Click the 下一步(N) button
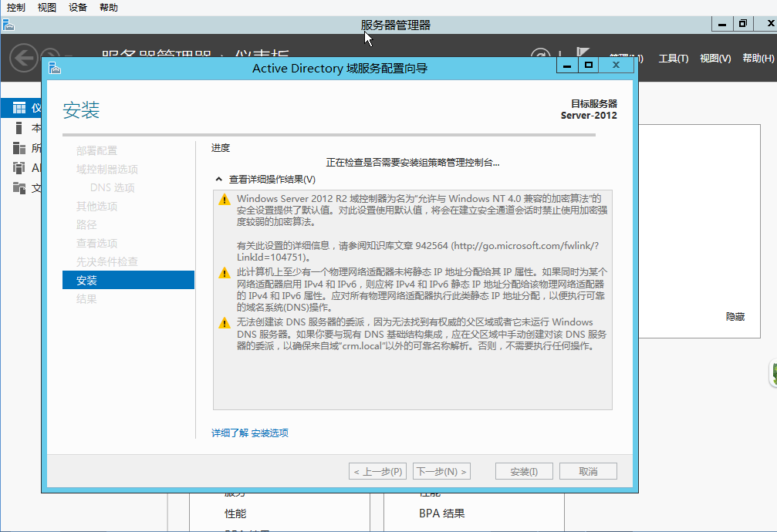 (x=441, y=472)
